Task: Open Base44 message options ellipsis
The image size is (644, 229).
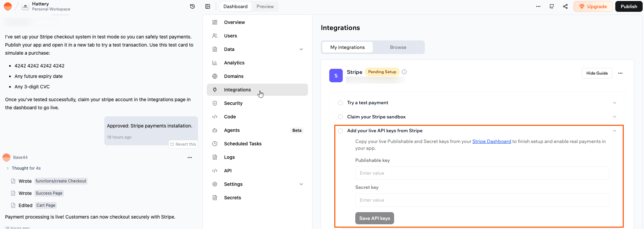Action: [x=190, y=158]
